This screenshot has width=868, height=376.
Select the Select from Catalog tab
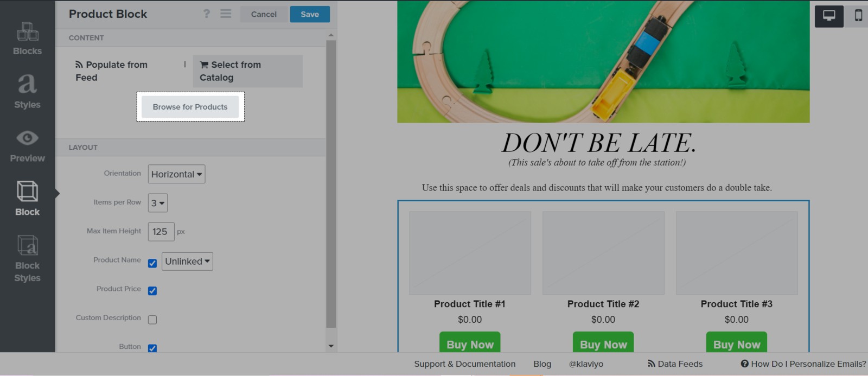[x=247, y=71]
